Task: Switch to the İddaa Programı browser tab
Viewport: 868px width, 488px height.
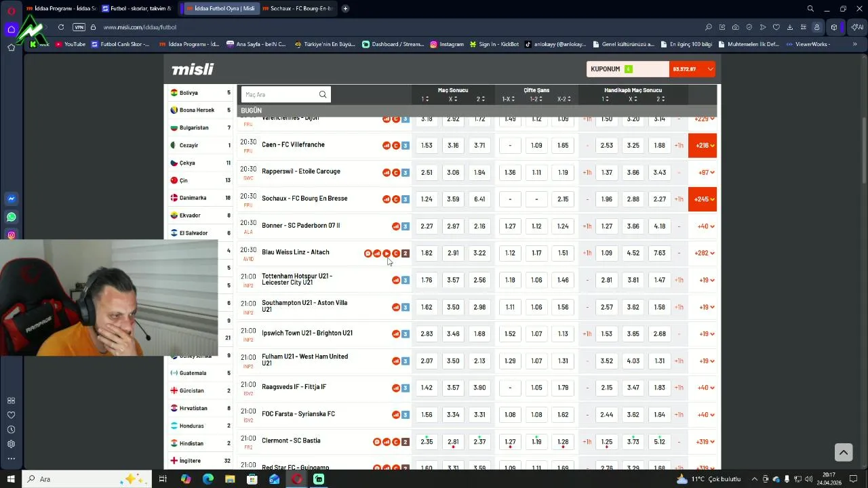Action: [60, 8]
